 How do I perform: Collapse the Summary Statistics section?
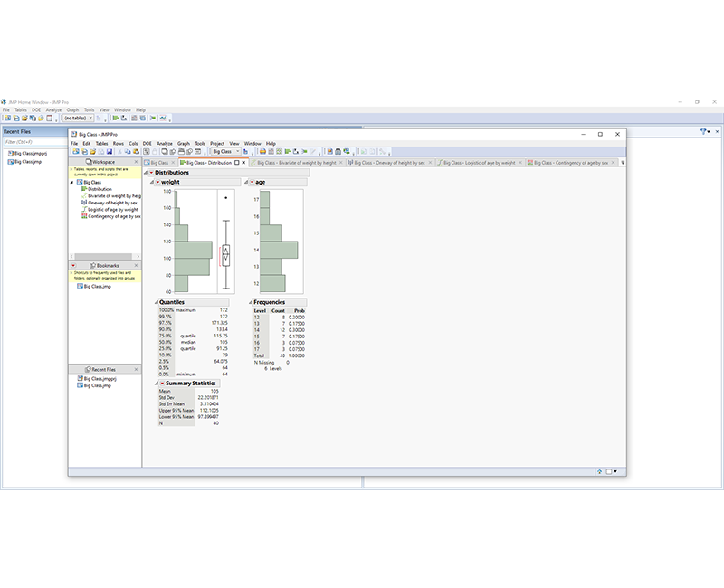click(157, 383)
